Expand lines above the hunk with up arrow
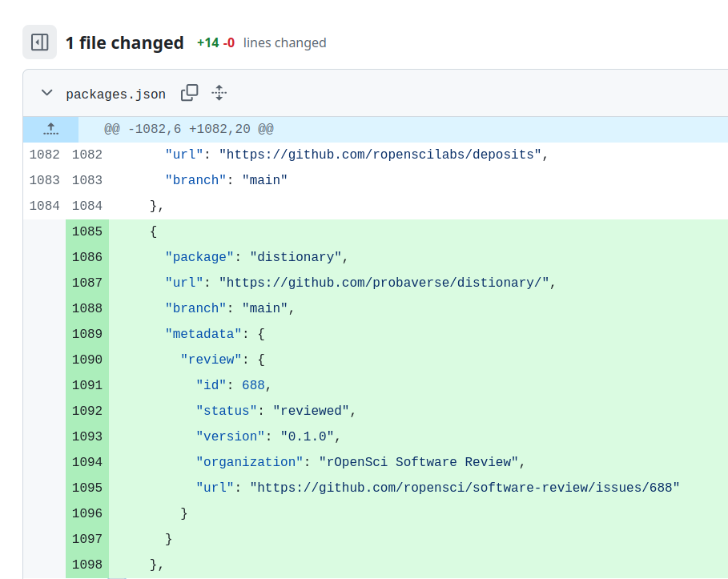This screenshot has height=579, width=728. click(x=50, y=129)
